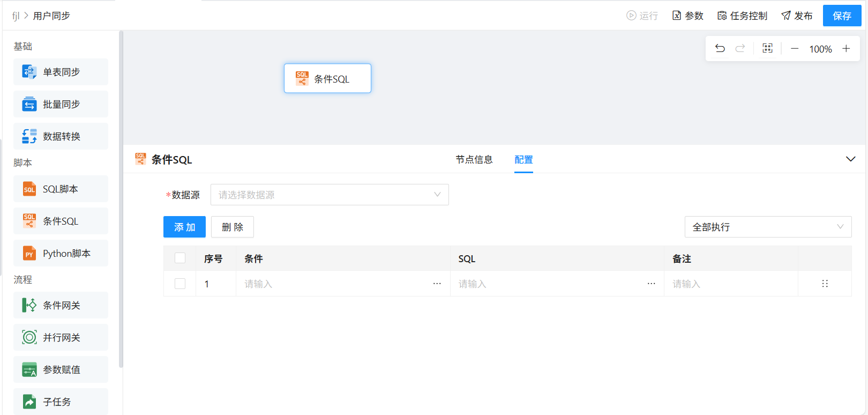This screenshot has height=415, width=868.
Task: Select the 单表同步 component in sidebar
Action: [x=61, y=72]
